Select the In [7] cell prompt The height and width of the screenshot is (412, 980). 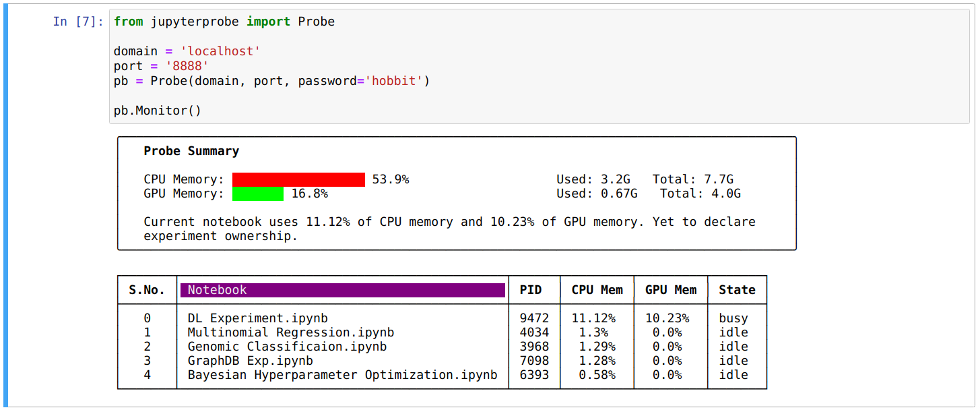[78, 22]
